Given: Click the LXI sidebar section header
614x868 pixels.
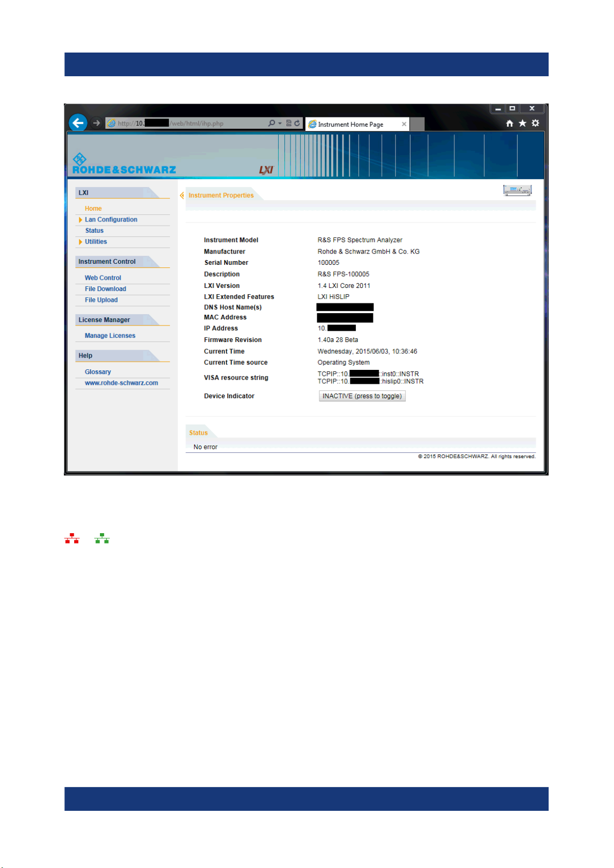Looking at the screenshot, I should (122, 193).
